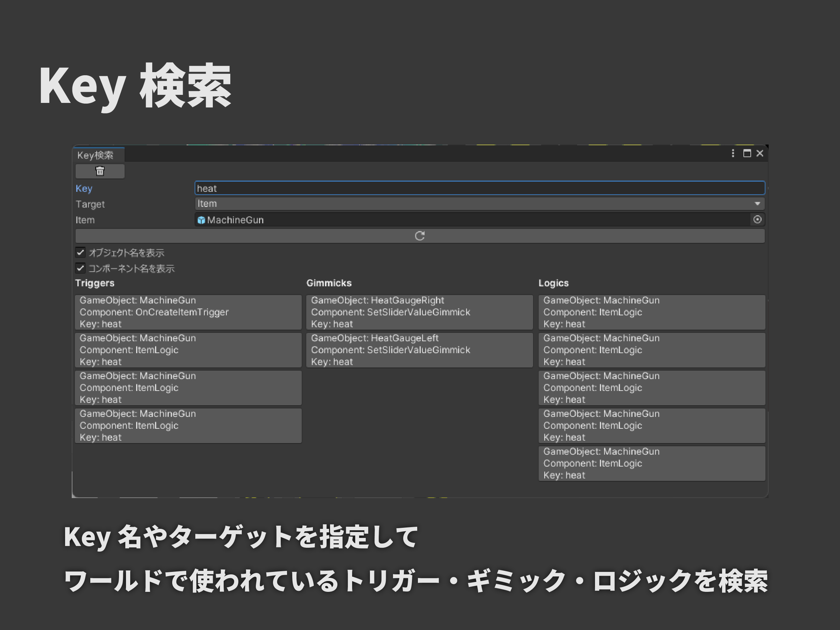Open the object picker circle for MachineGun
The width and height of the screenshot is (840, 630).
tap(757, 219)
